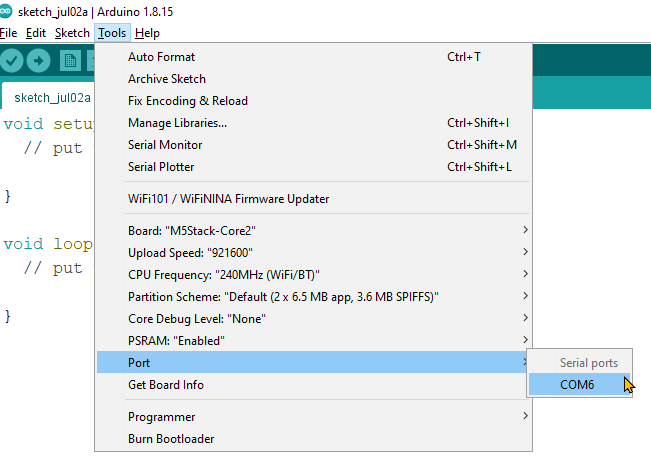651x461 pixels.
Task: Open the Core Debug Level submenu
Action: click(314, 319)
